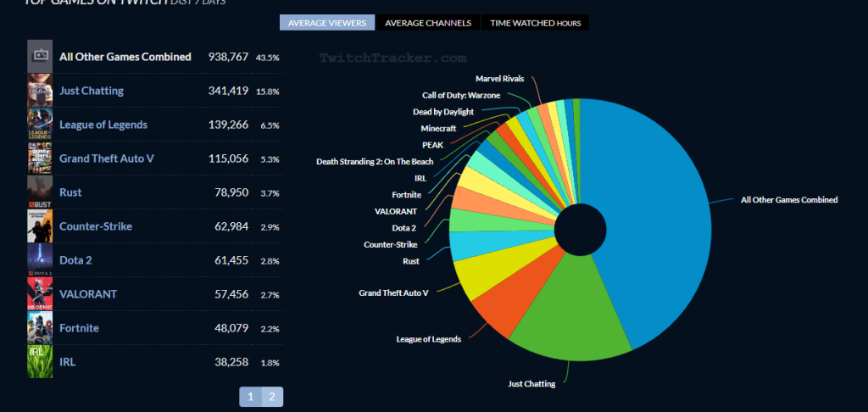
Task: Click the 15.8% share value
Action: point(267,92)
